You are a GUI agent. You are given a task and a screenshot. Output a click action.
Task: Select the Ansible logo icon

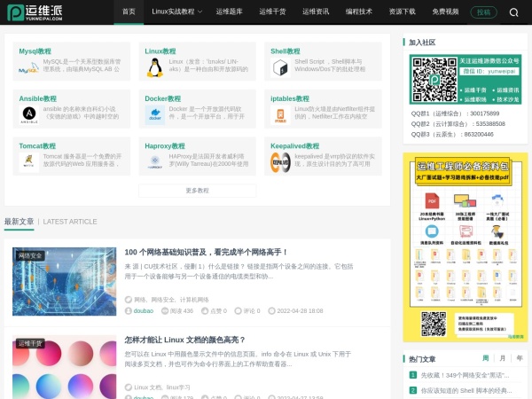click(28, 114)
